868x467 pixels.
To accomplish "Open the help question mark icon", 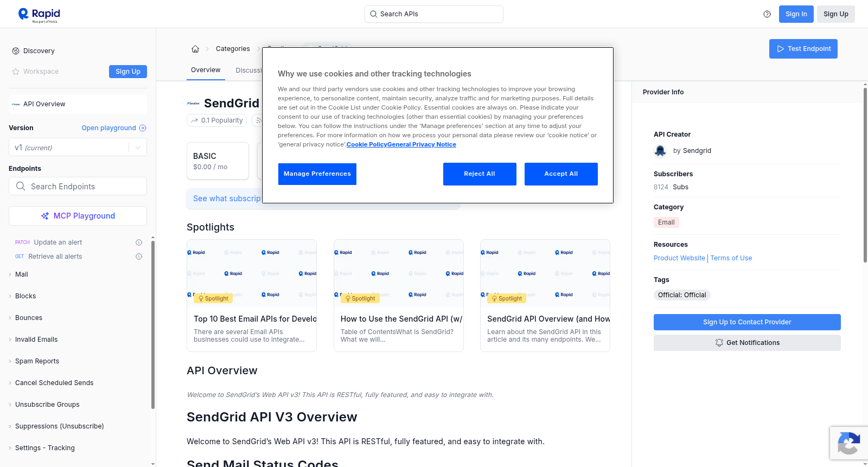I will point(767,14).
